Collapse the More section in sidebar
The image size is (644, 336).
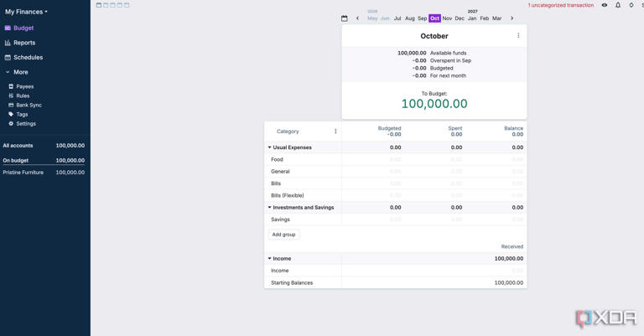click(17, 72)
